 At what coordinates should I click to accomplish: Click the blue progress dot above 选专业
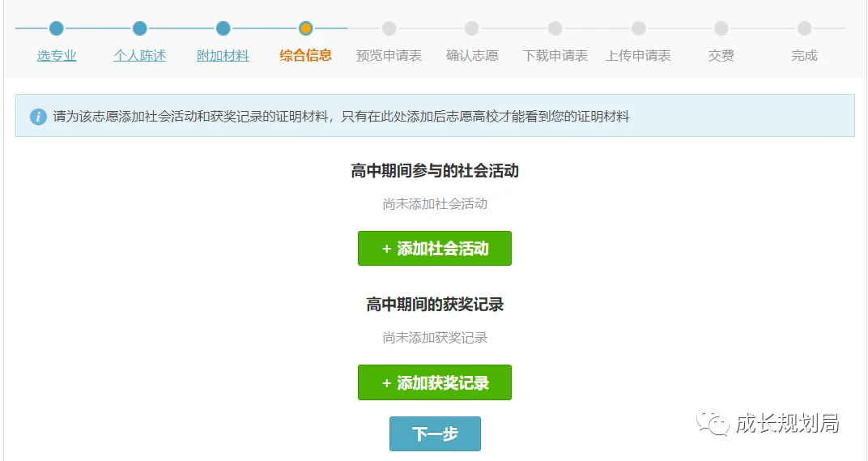57,28
